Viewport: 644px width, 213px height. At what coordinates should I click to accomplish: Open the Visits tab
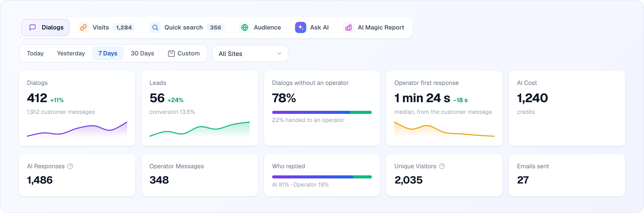[106, 27]
